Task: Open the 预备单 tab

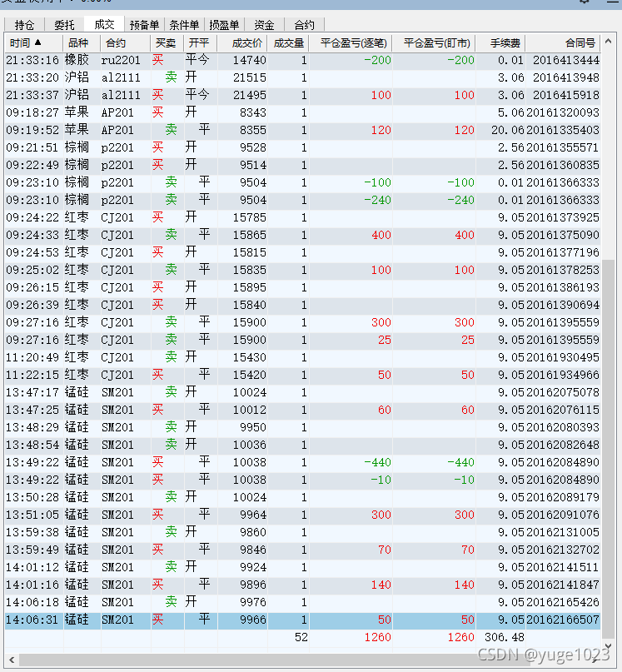Action: (x=144, y=25)
